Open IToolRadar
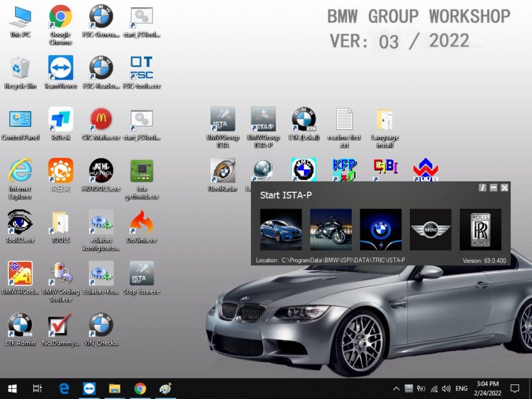This screenshot has width=532, height=399. (222, 169)
